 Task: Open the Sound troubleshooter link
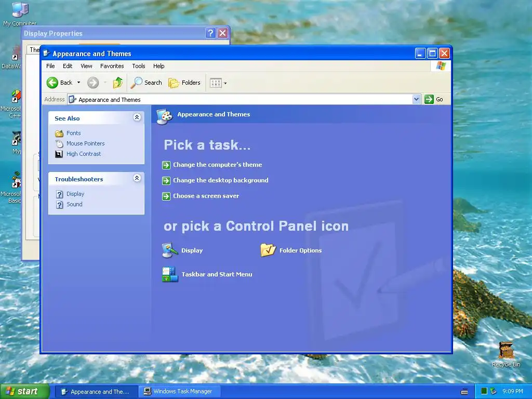click(74, 204)
